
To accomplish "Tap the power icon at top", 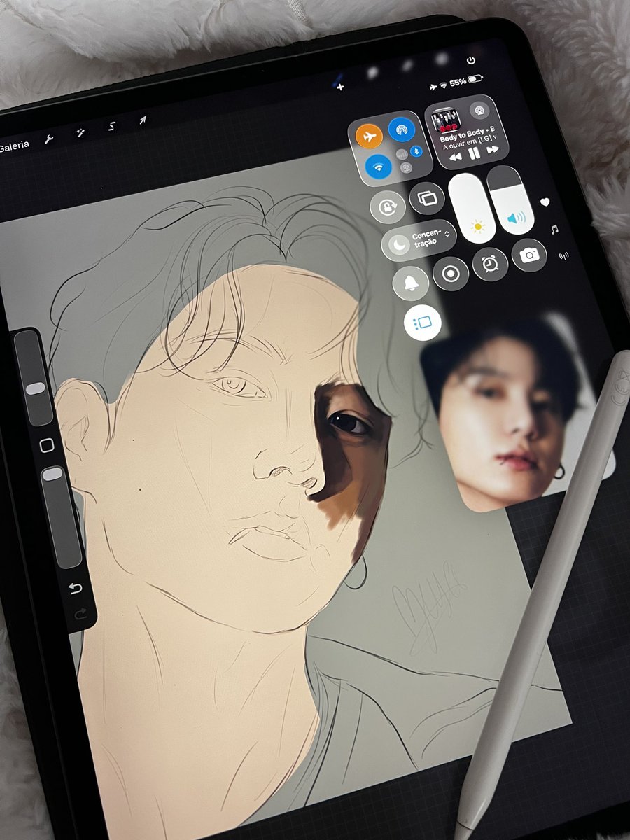I will 471,61.
